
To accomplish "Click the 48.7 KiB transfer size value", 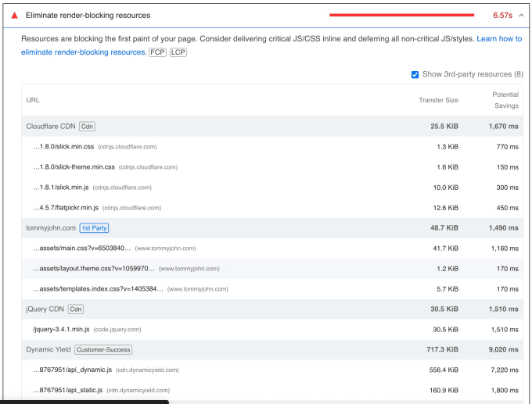I will pyautogui.click(x=444, y=227).
